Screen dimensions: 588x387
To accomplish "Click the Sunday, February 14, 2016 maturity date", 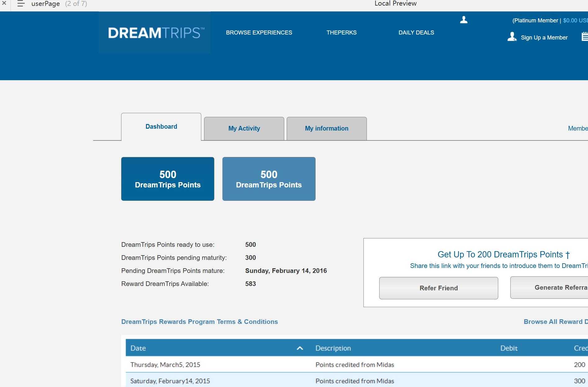I will coord(286,271).
